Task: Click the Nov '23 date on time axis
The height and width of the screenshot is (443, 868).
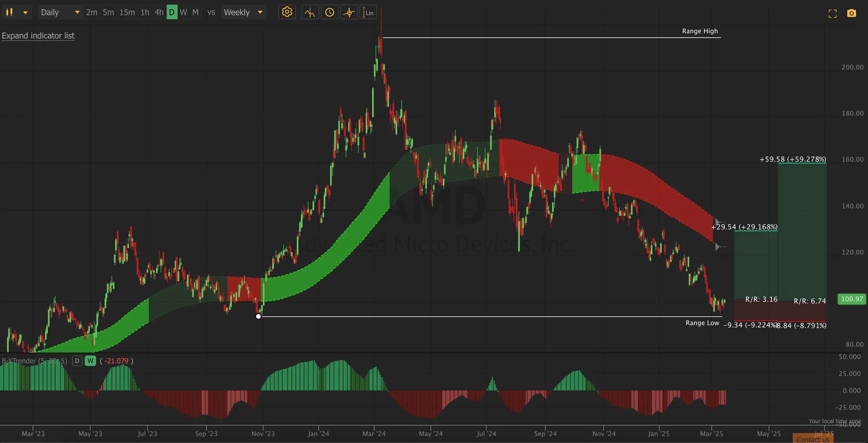Action: pyautogui.click(x=263, y=434)
